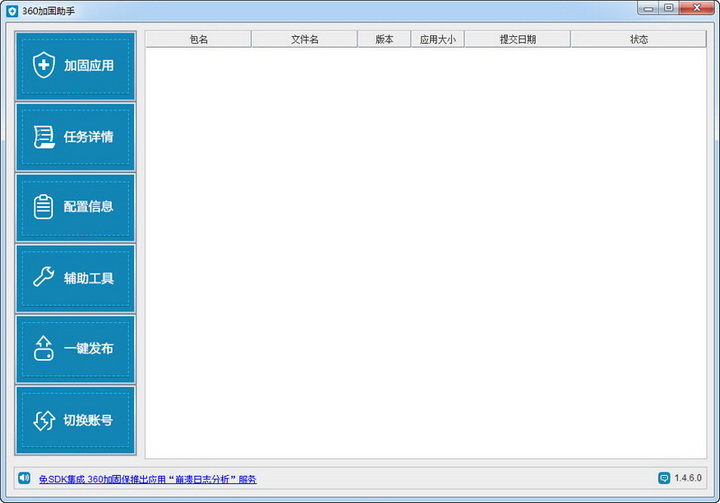This screenshot has height=503, width=720.
Task: Click the 360加固助手 title bar app icon
Action: coord(12,11)
